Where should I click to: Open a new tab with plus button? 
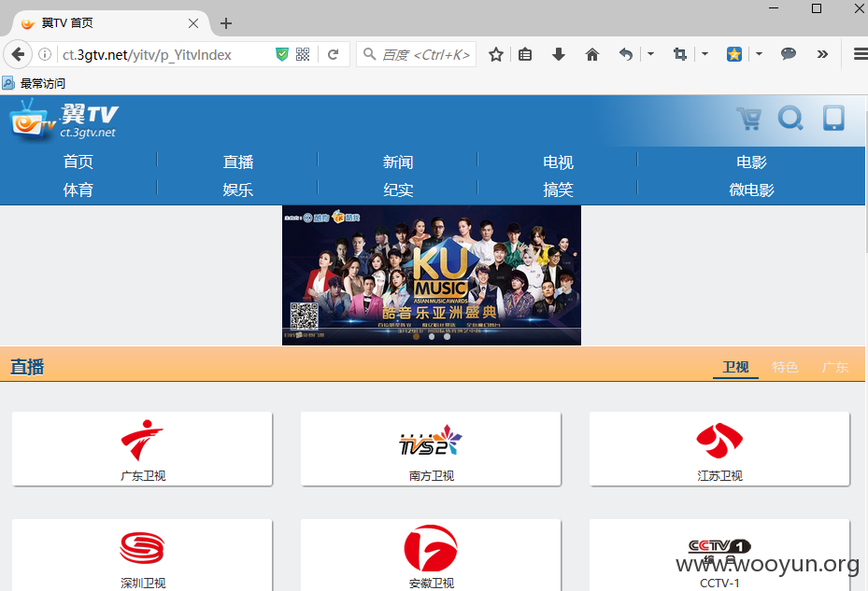tap(226, 23)
